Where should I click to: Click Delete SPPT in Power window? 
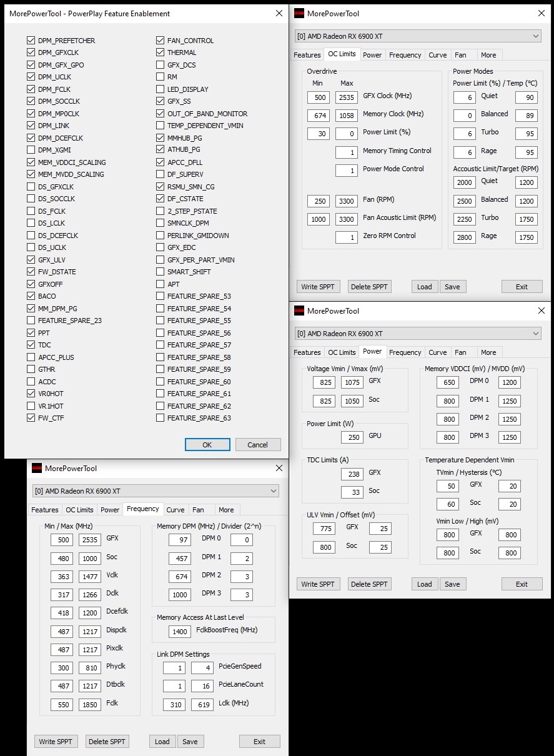click(x=370, y=584)
